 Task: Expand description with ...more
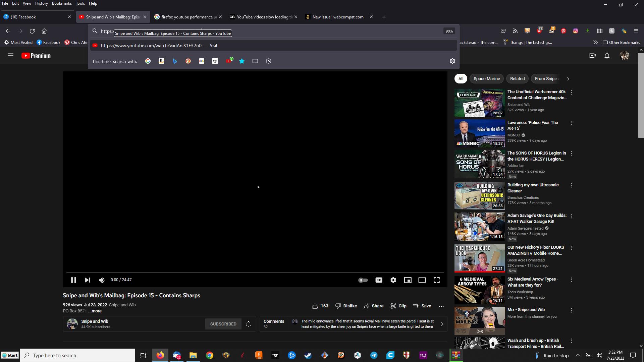(x=95, y=311)
